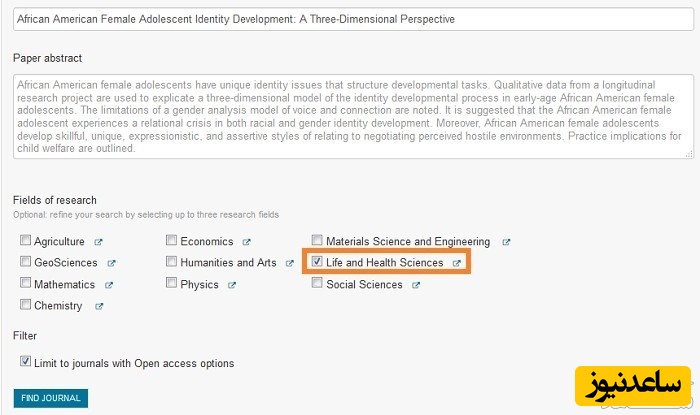Click external link icon next to Social Sciences
The height and width of the screenshot is (415, 700).
click(x=416, y=285)
